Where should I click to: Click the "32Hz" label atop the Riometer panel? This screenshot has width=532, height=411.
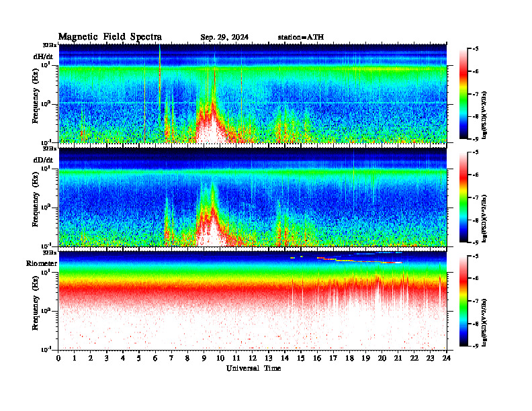pos(50,253)
